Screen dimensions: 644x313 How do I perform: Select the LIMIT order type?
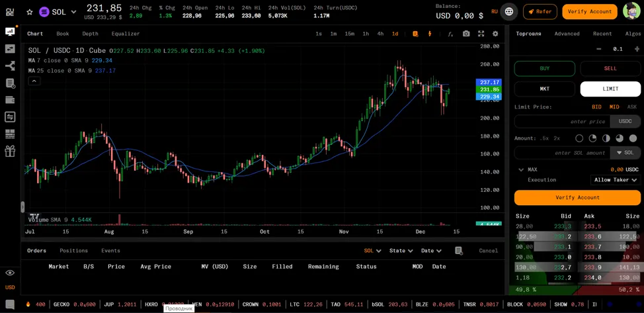[x=610, y=89]
